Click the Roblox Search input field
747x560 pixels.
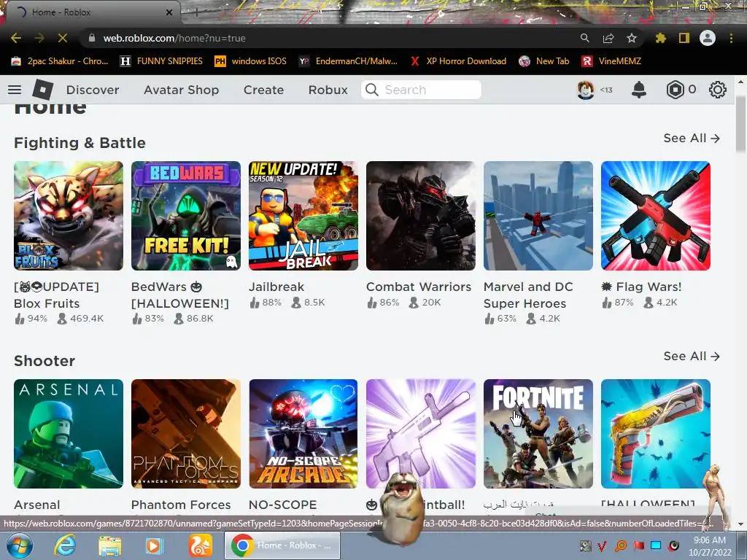tap(421, 90)
